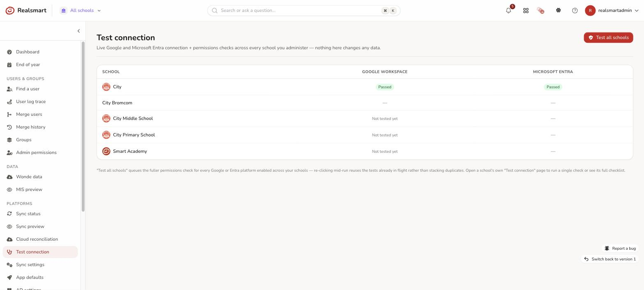This screenshot has width=644, height=290.
Task: Click the search input field
Action: point(304,10)
